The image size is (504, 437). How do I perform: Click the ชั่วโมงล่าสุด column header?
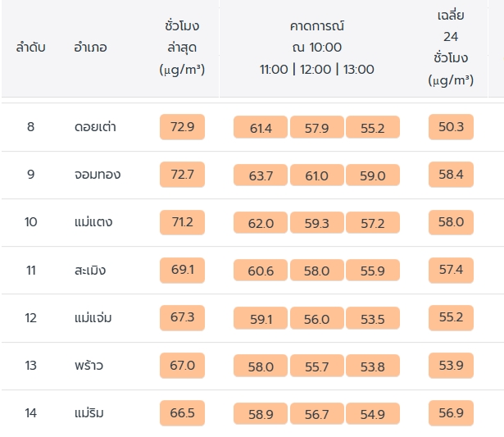[x=182, y=48]
